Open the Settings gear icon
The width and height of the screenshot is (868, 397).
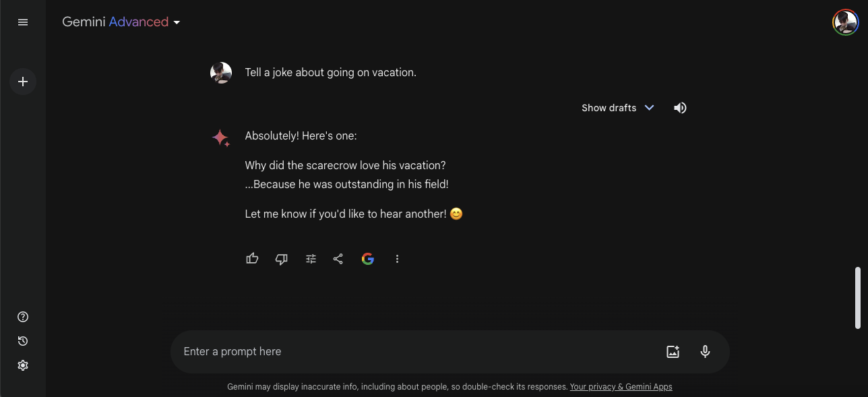point(23,365)
